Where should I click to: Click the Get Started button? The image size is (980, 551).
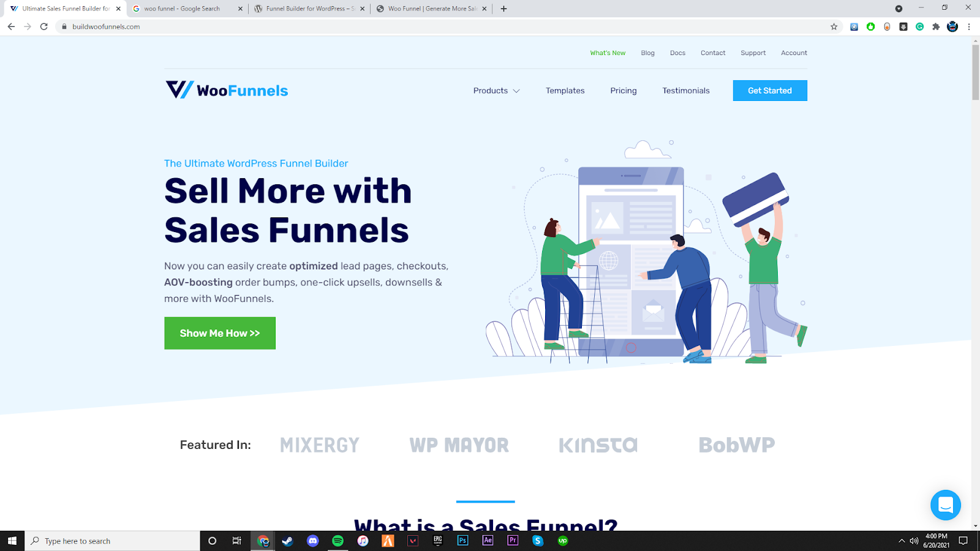770,91
